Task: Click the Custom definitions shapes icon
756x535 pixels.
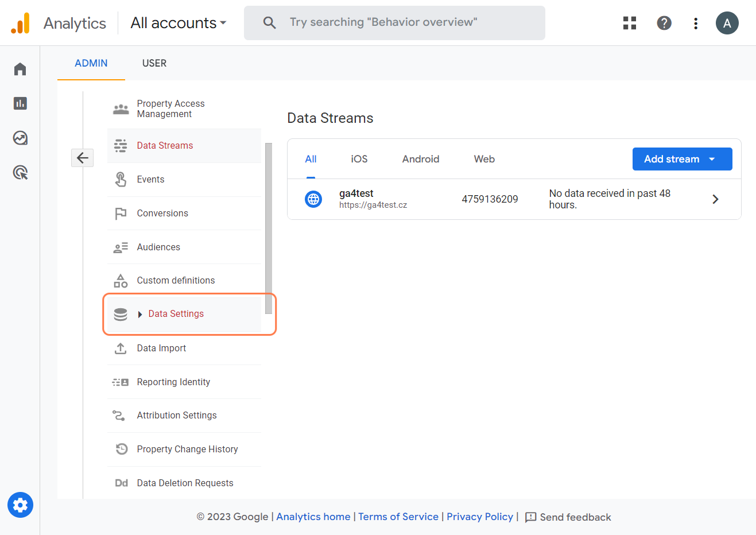Action: (121, 281)
